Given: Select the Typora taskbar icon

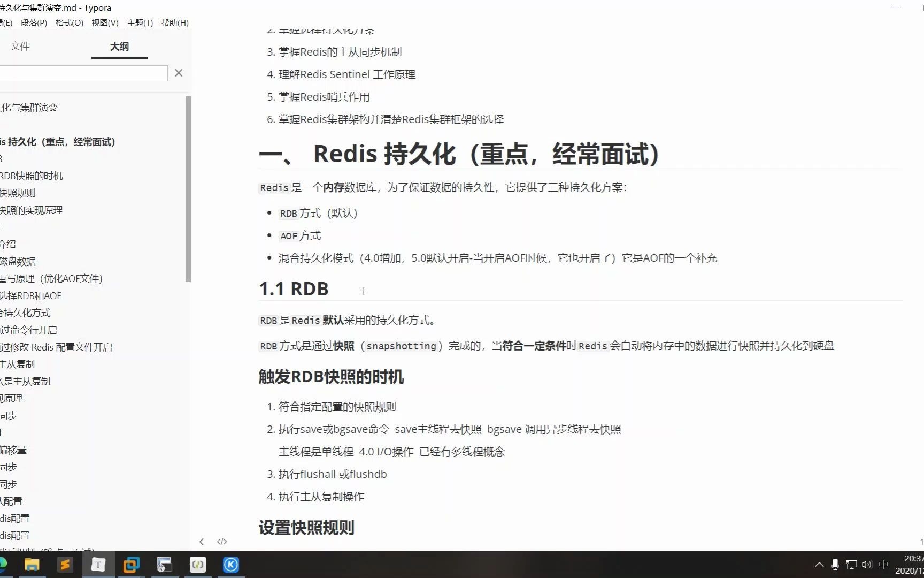Looking at the screenshot, I should 98,565.
